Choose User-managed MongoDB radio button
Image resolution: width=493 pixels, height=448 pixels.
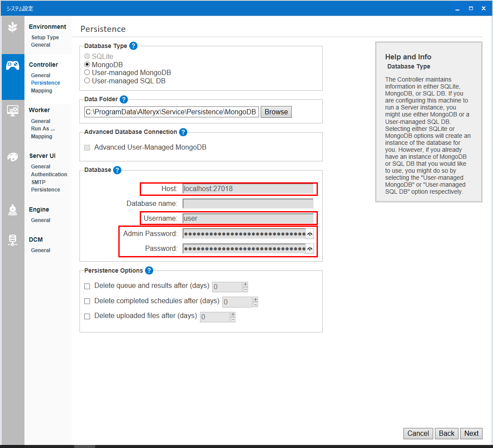87,72
